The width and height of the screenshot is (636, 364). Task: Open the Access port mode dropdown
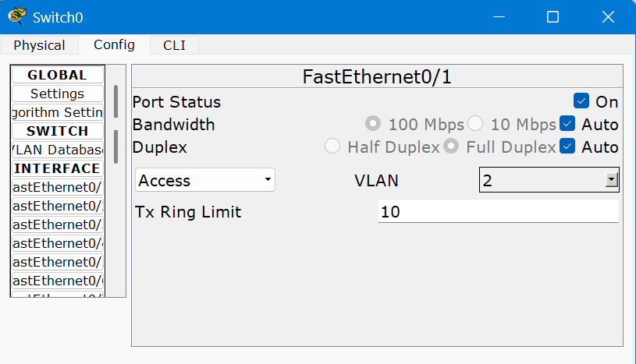click(x=205, y=181)
